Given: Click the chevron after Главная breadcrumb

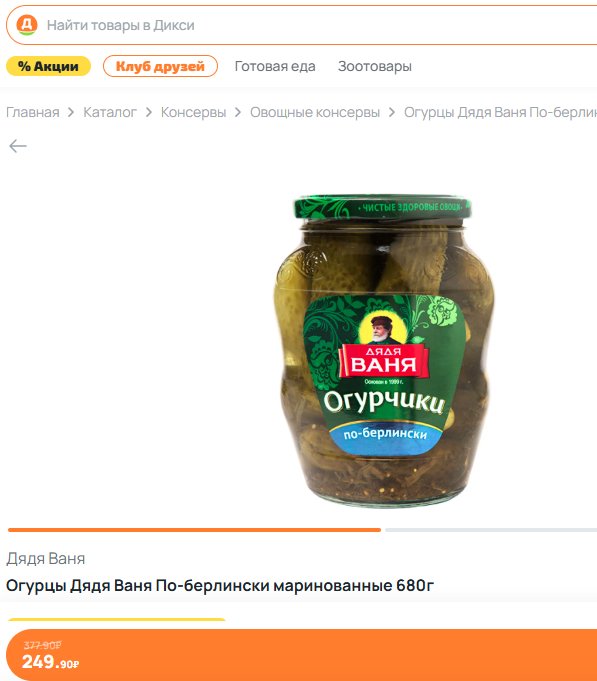Looking at the screenshot, I should [x=71, y=112].
